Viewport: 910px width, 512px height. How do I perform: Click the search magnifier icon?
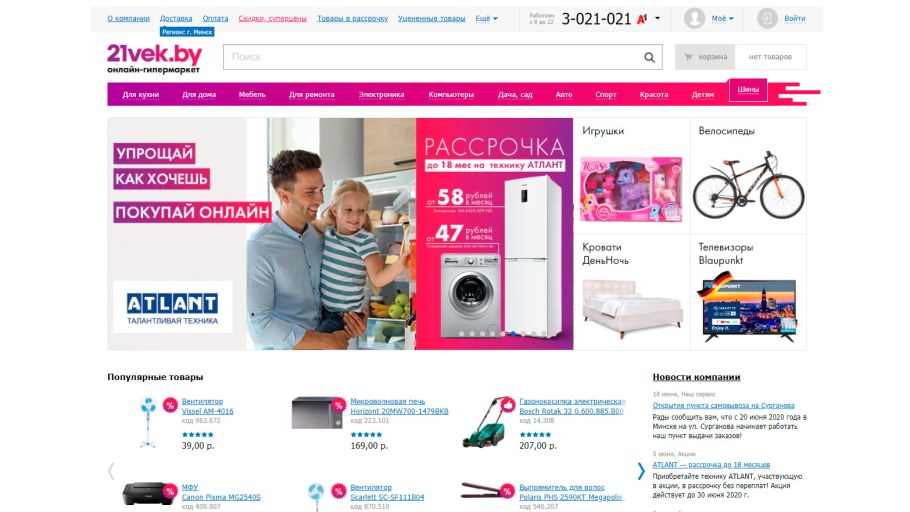[649, 57]
